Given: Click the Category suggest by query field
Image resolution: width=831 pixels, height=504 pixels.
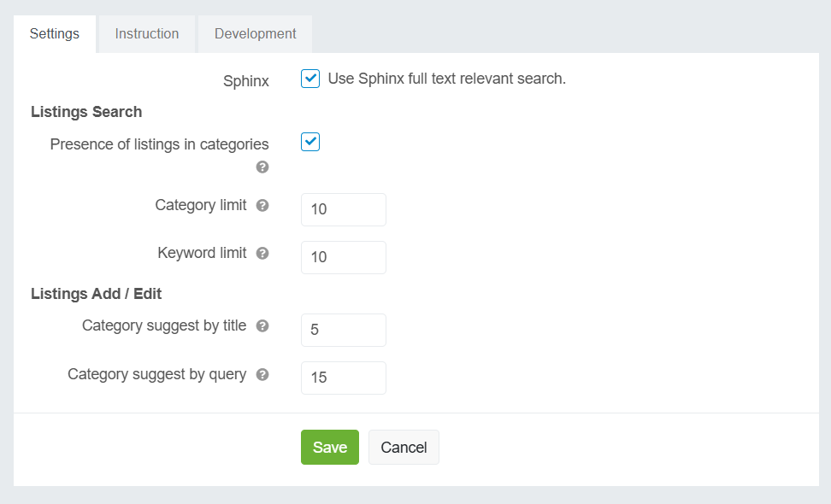Looking at the screenshot, I should 343,378.
